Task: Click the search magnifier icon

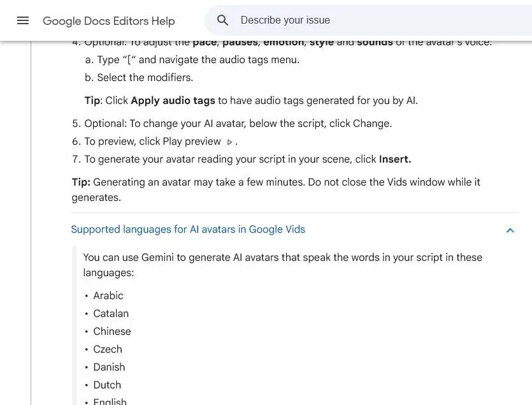Action: pos(222,20)
